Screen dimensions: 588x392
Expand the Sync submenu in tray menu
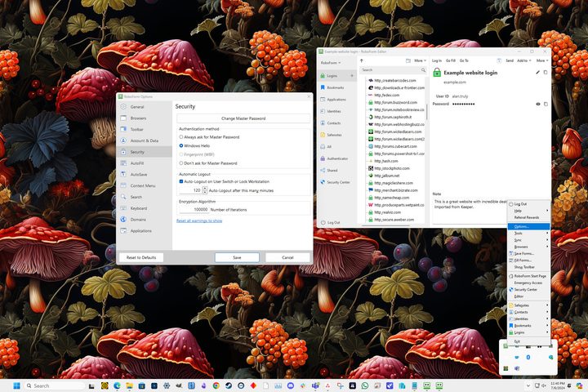coord(528,240)
